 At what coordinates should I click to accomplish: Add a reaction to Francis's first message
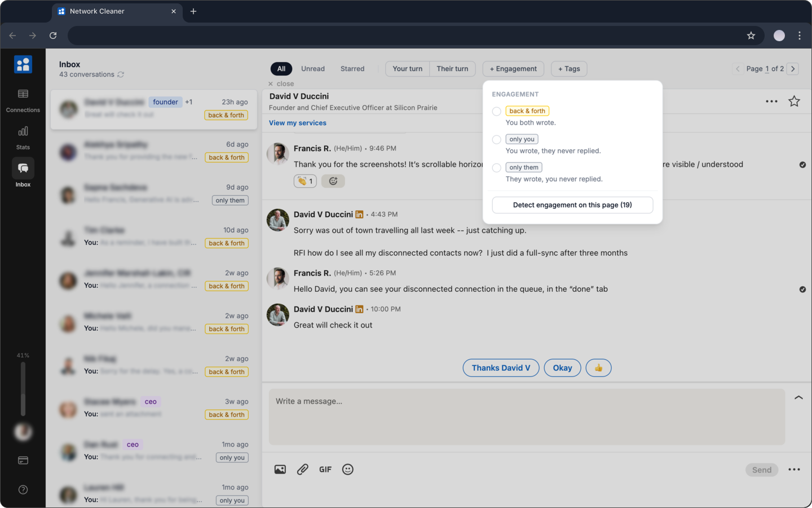(333, 181)
